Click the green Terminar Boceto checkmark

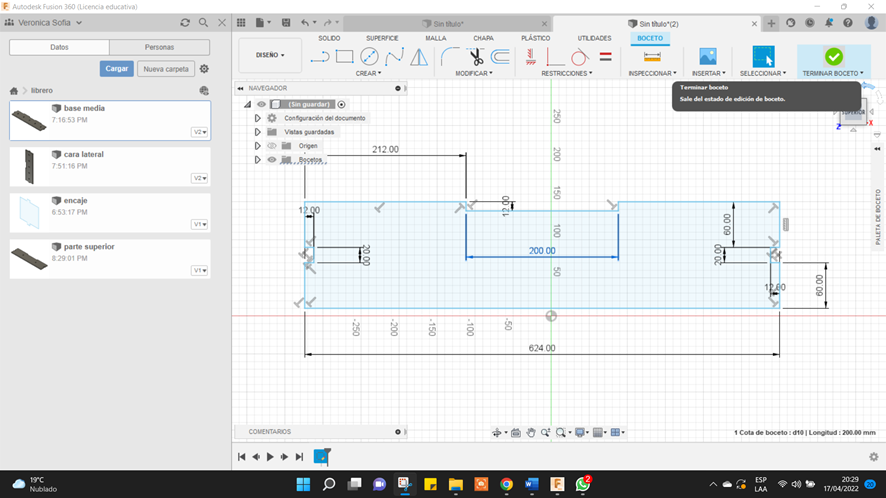click(833, 57)
